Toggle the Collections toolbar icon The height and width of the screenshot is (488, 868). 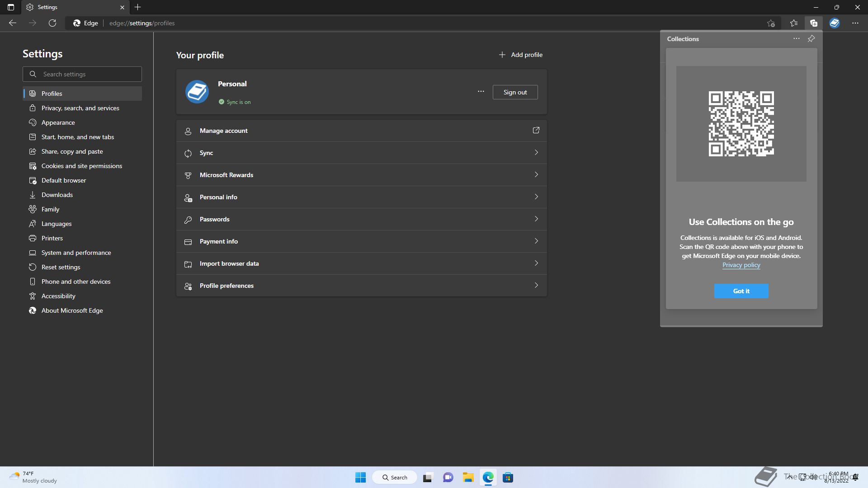point(814,23)
